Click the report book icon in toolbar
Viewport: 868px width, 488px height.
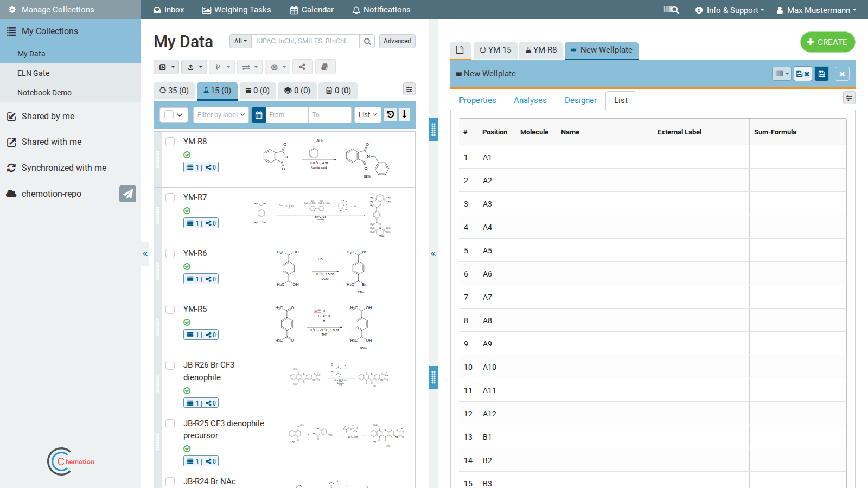coord(324,67)
